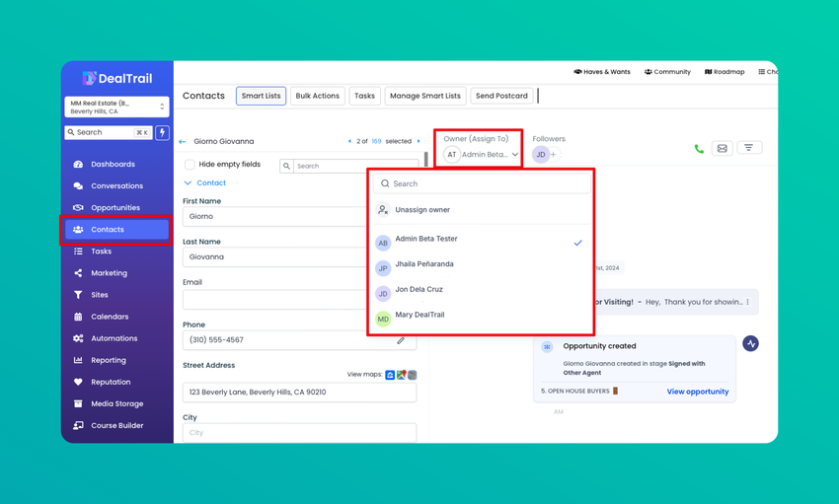Click the email envelope icon
Image resolution: width=839 pixels, height=504 pixels.
[x=722, y=149]
